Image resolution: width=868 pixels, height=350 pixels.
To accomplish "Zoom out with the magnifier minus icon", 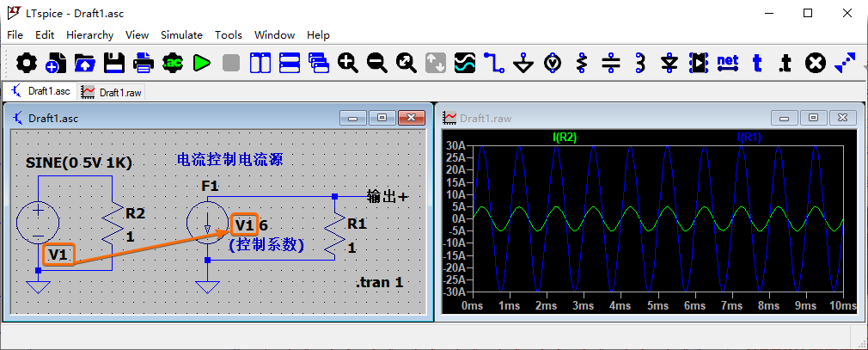I will click(377, 63).
